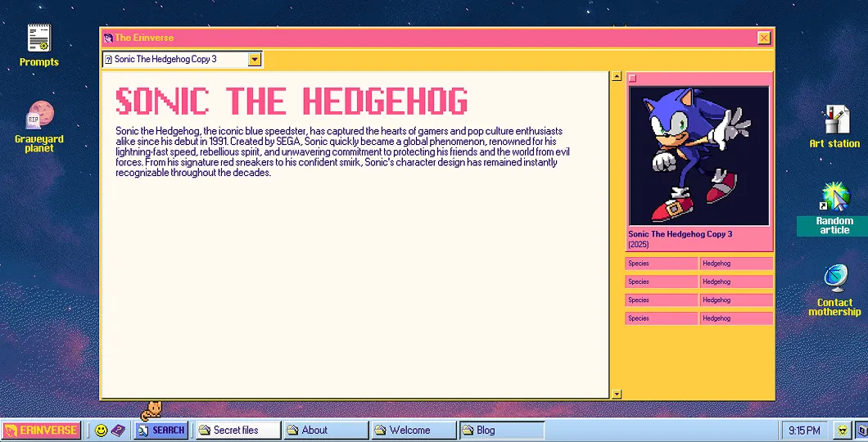868x442 pixels.
Task: Open the Prompts desktop icon
Action: [38, 45]
